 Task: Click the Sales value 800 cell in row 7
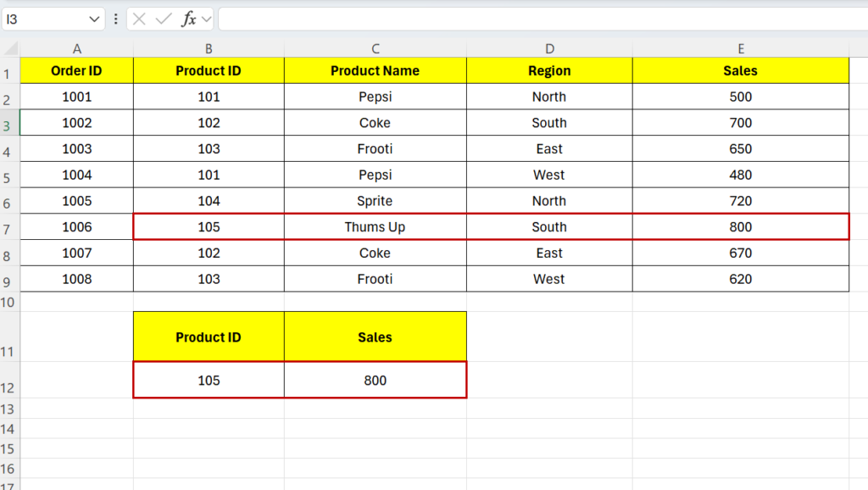tap(741, 227)
